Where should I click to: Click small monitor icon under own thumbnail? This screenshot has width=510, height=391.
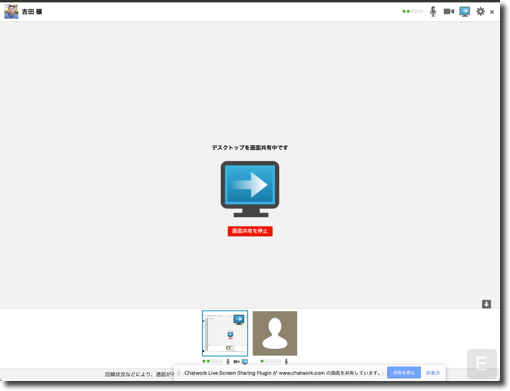point(245,362)
